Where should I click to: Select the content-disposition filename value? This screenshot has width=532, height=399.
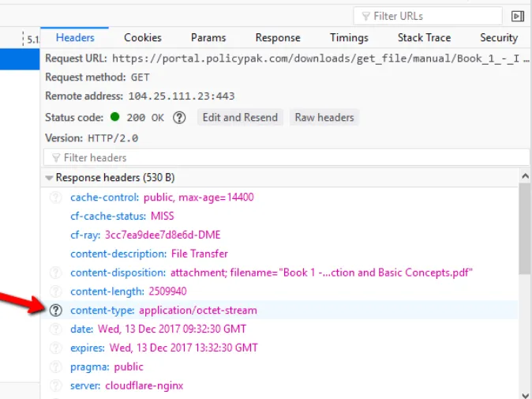point(321,273)
